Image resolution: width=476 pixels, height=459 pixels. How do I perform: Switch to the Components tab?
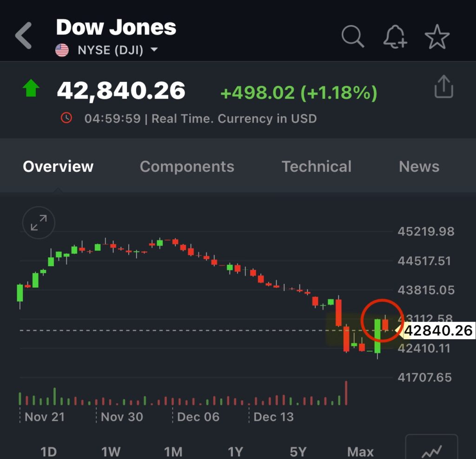[187, 166]
